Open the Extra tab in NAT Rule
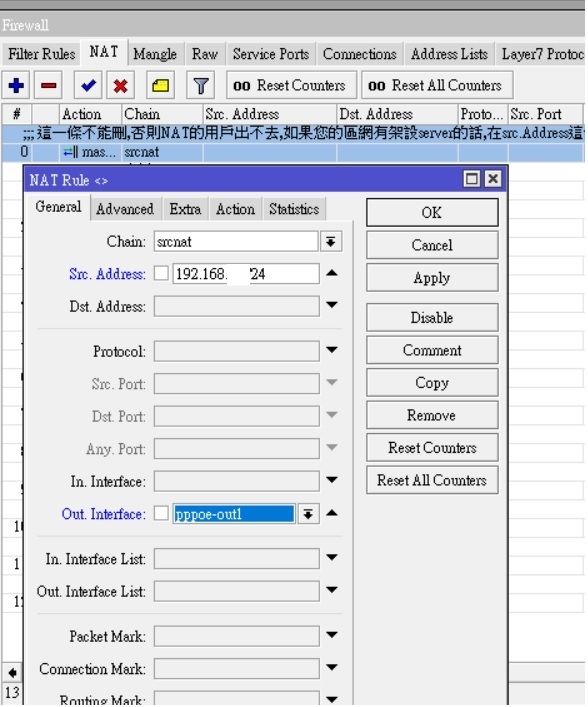 pos(185,209)
